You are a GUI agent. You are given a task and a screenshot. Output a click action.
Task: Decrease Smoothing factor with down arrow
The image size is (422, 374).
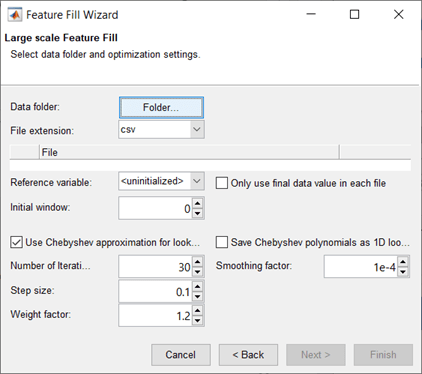(x=403, y=272)
